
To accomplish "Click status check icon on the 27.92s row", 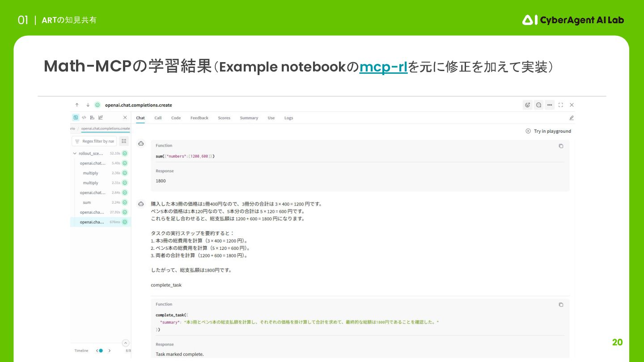I will coord(125,212).
